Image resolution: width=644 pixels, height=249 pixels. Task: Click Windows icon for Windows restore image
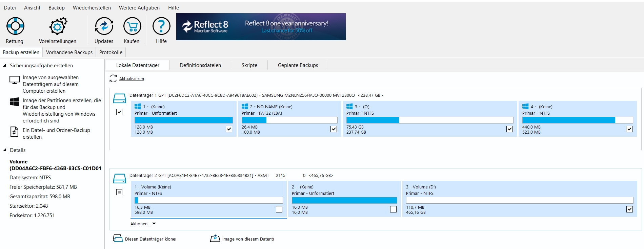click(15, 102)
